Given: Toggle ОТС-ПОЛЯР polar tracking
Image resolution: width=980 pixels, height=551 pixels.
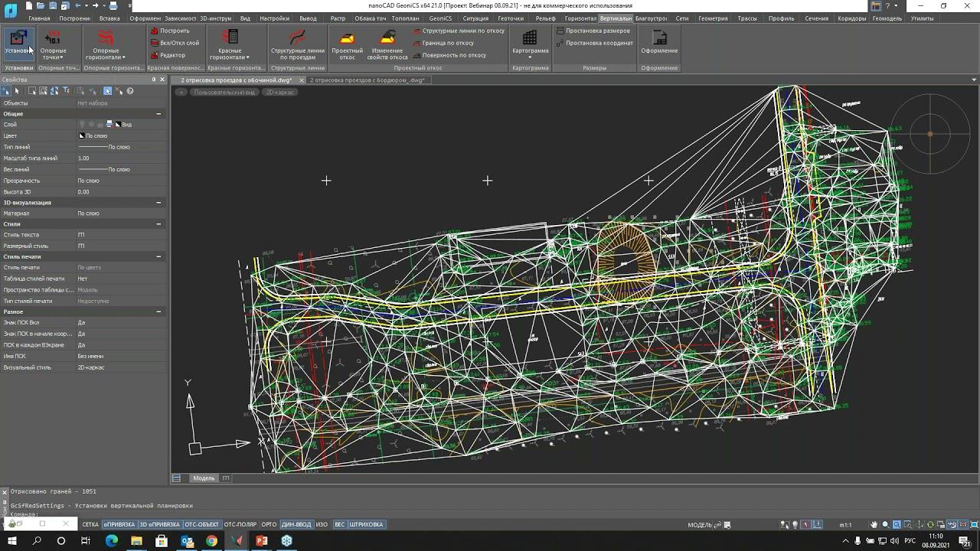Looking at the screenshot, I should pyautogui.click(x=240, y=524).
